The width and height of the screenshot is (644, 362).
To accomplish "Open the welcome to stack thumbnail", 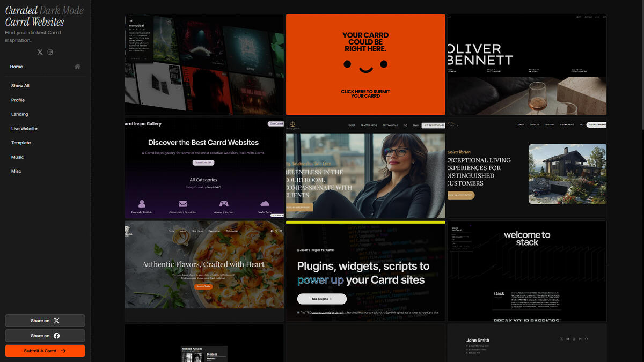I will [527, 271].
